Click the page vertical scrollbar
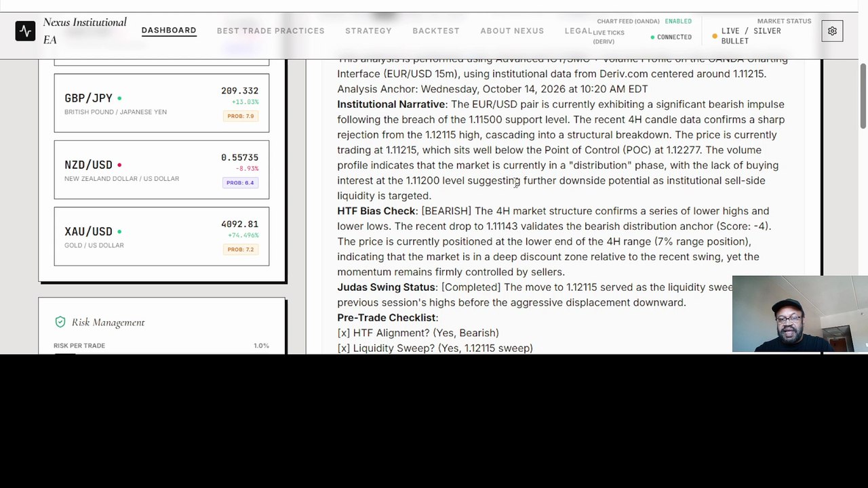Viewport: 868px width, 488px height. pos(863,95)
